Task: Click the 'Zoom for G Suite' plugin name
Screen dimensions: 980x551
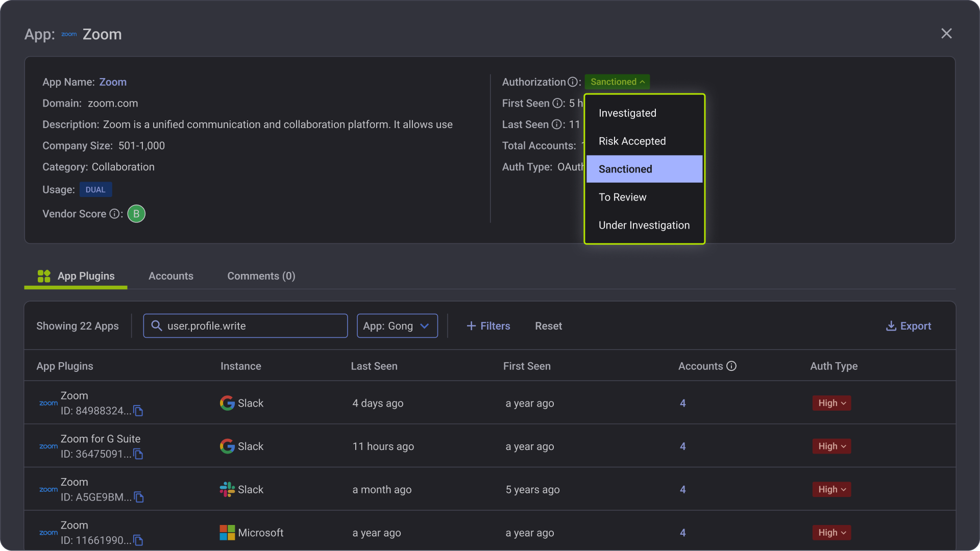Action: [101, 439]
